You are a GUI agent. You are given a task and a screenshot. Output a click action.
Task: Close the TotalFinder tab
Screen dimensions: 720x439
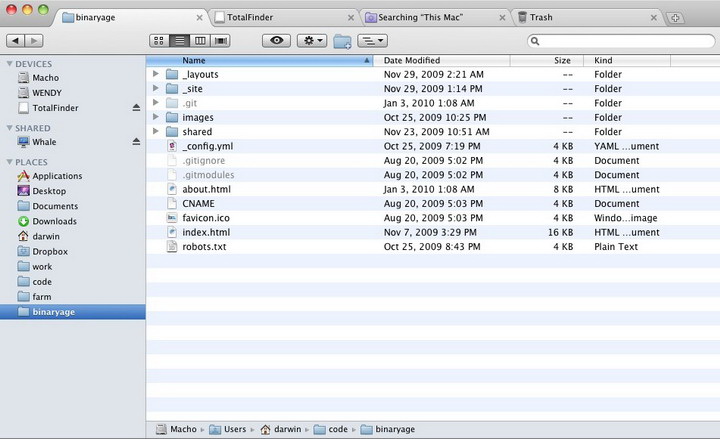pyautogui.click(x=351, y=17)
